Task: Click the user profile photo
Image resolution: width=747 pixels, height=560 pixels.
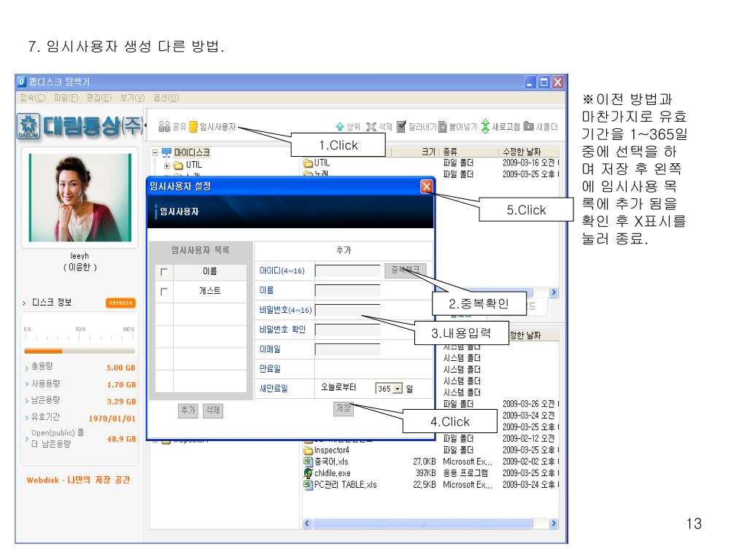Action: tap(80, 197)
